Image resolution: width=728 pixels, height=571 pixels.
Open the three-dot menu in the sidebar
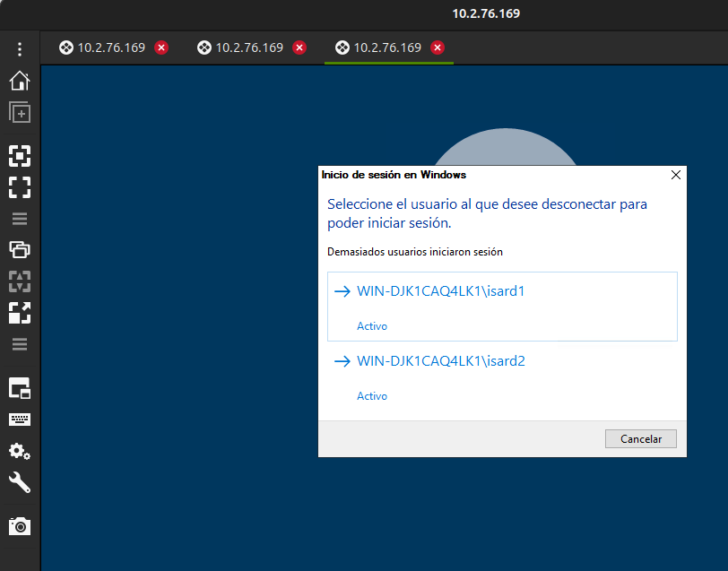20,49
